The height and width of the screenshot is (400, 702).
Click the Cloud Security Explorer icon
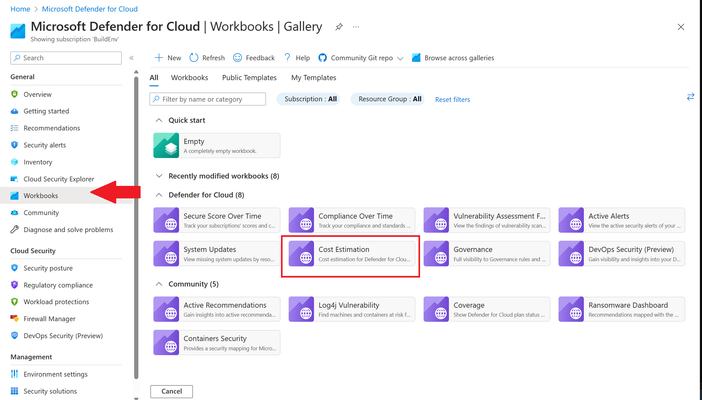click(14, 179)
